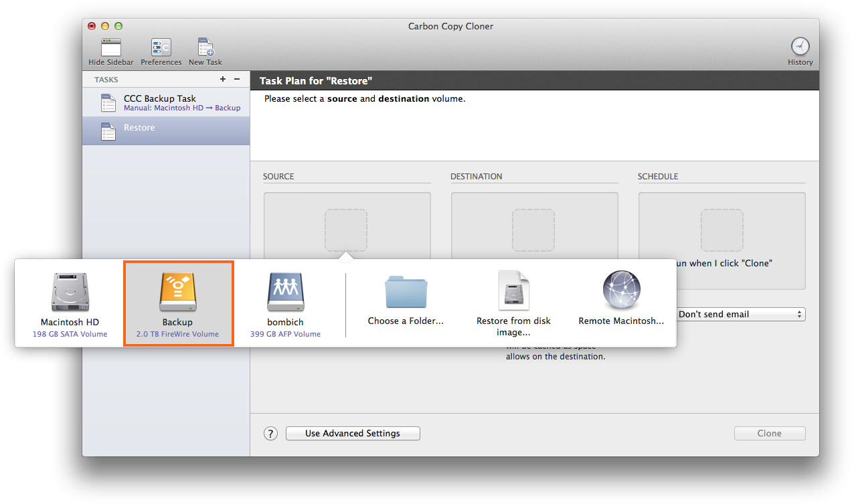Create a New Task from toolbar
Image resolution: width=852 pixels, height=504 pixels.
(205, 48)
